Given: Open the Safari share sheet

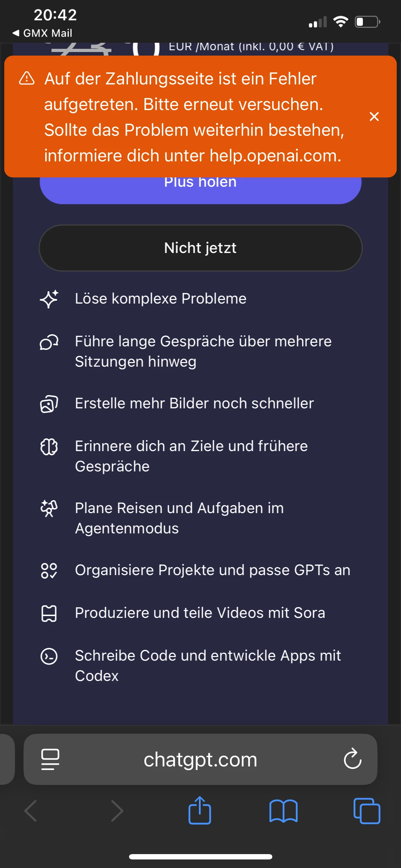Looking at the screenshot, I should (x=200, y=811).
